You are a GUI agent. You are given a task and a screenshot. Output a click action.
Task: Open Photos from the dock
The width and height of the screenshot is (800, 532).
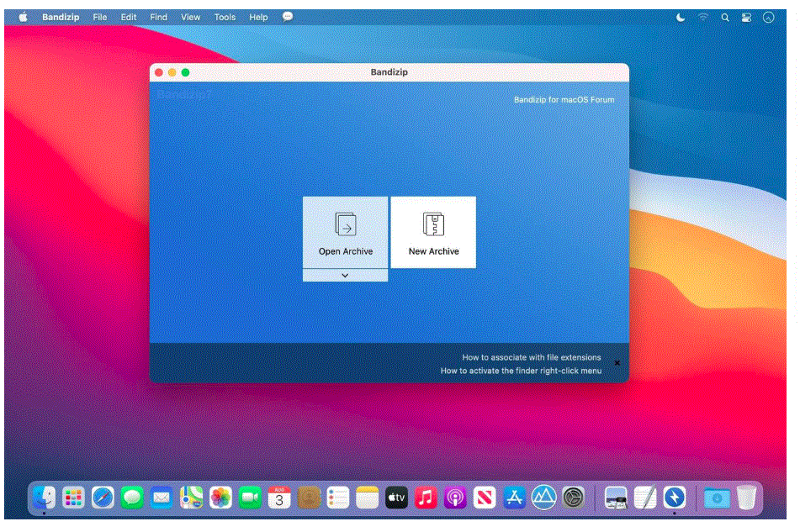220,498
